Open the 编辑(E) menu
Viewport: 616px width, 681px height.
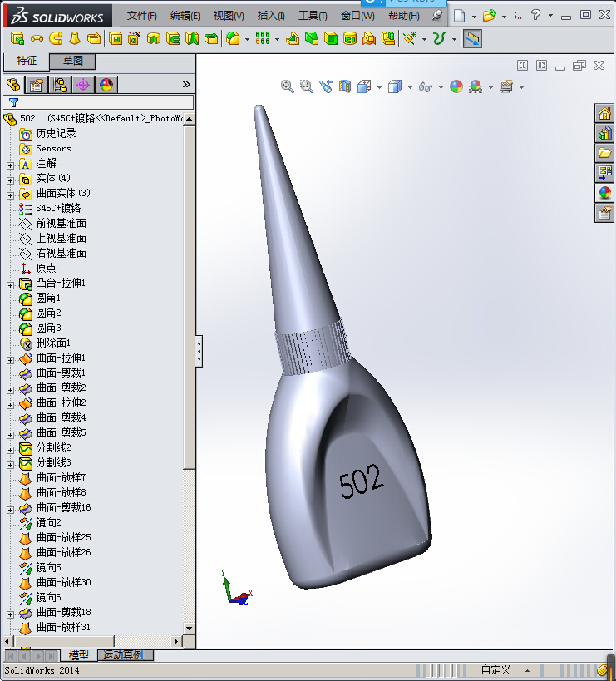(185, 16)
